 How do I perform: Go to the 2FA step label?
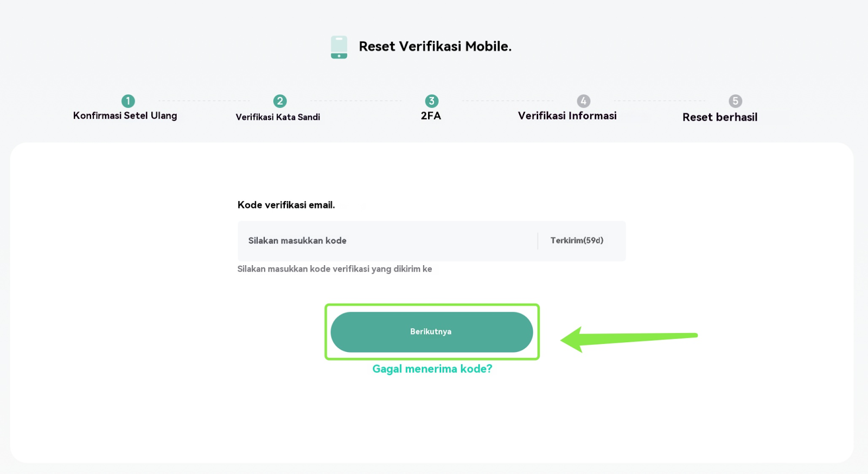pyautogui.click(x=431, y=116)
